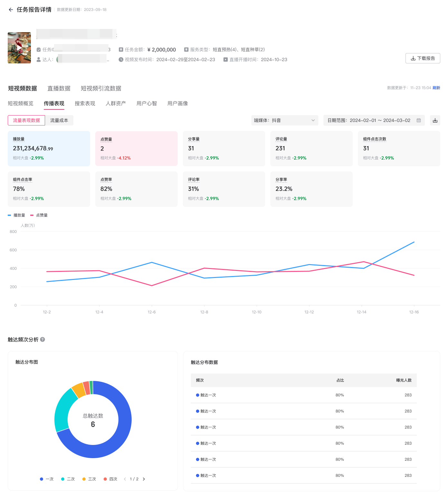Switch to the 直播数据 tab
The image size is (448, 499).
pyautogui.click(x=59, y=88)
